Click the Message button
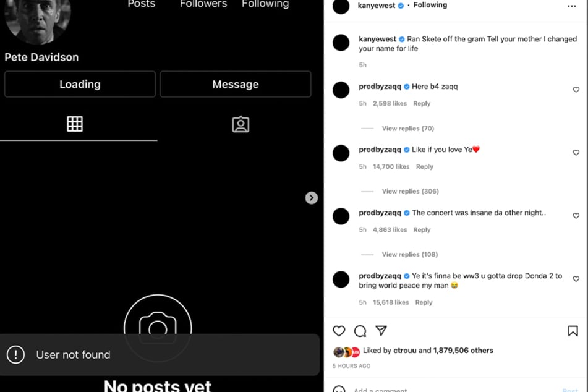This screenshot has width=588, height=392. click(236, 84)
